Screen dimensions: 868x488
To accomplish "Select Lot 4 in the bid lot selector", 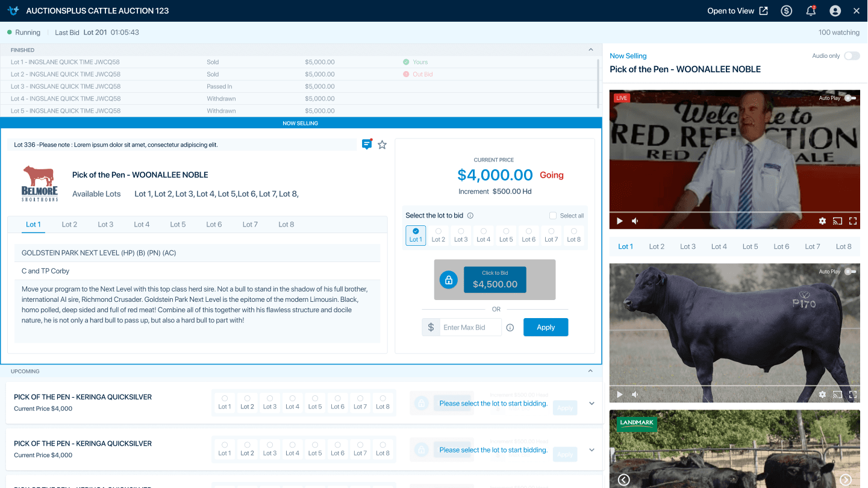I will click(x=484, y=235).
